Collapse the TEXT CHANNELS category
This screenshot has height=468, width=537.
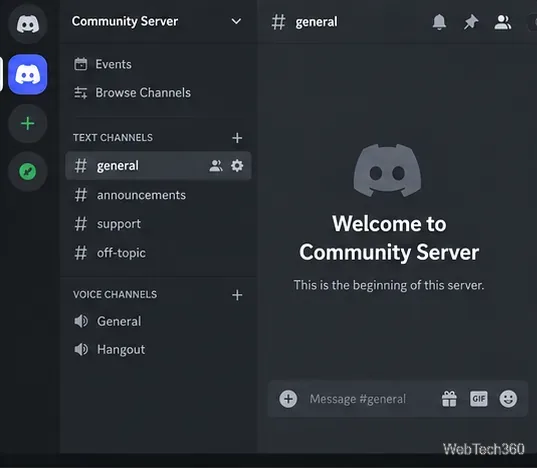point(113,138)
